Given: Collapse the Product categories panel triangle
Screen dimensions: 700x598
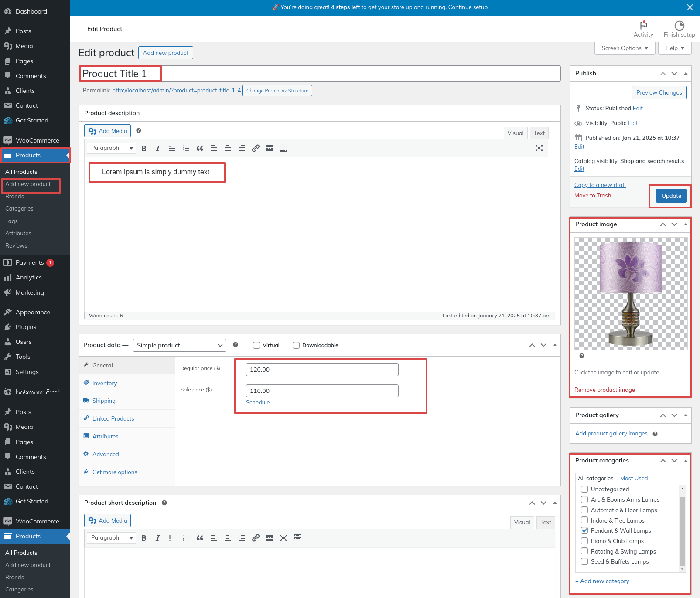Looking at the screenshot, I should pos(686,461).
